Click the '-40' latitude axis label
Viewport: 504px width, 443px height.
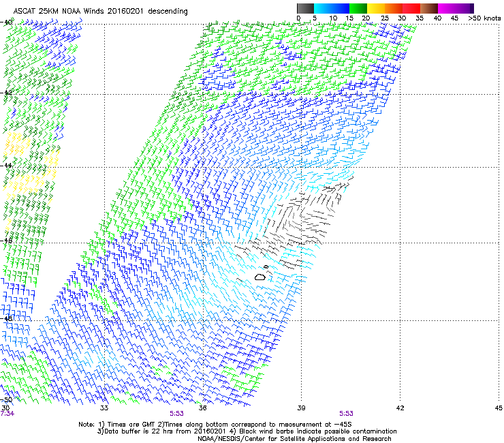(x=7, y=22)
